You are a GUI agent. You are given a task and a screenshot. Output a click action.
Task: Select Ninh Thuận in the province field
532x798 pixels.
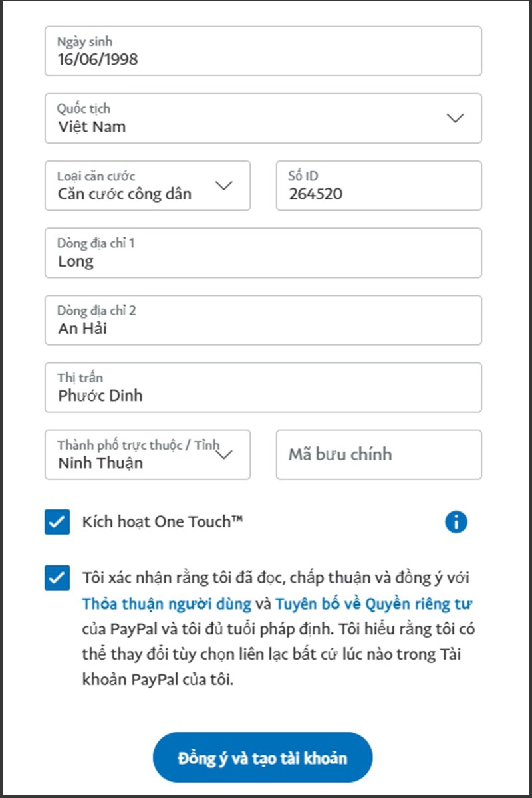point(100,464)
